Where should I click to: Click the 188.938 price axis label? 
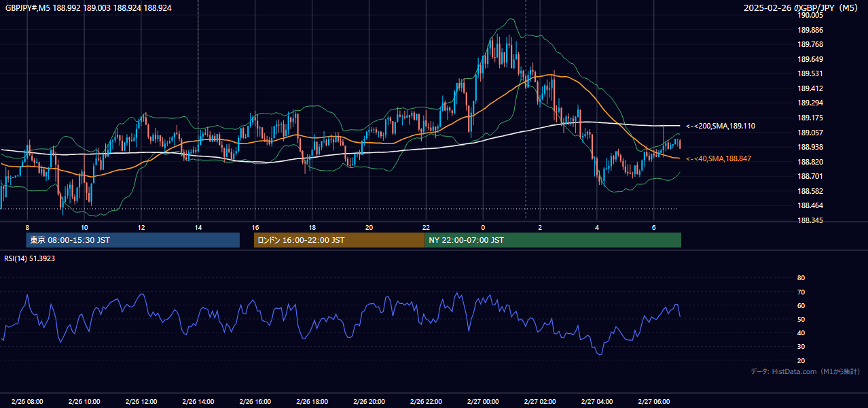[x=810, y=147]
